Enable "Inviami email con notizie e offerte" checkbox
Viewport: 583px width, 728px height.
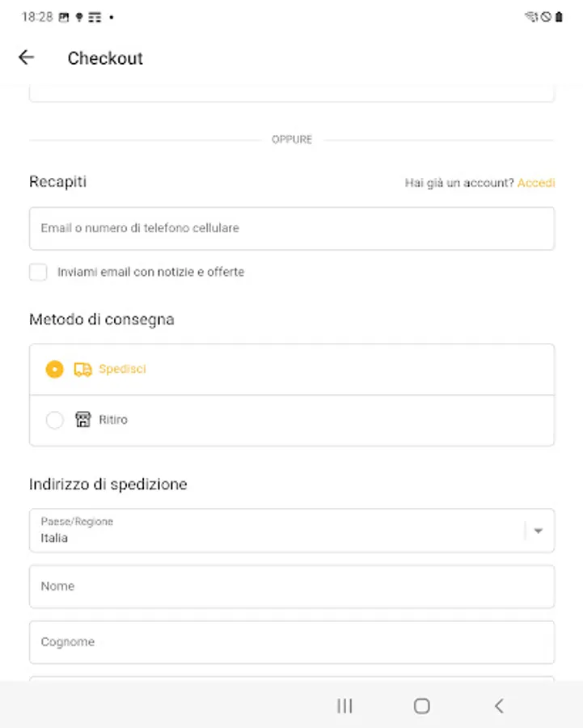pyautogui.click(x=38, y=273)
